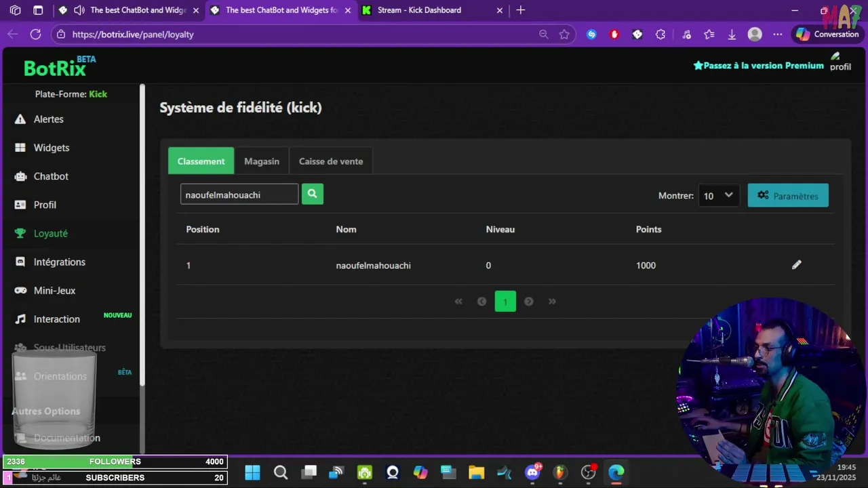Open the Shazam browser extension

(x=591, y=34)
